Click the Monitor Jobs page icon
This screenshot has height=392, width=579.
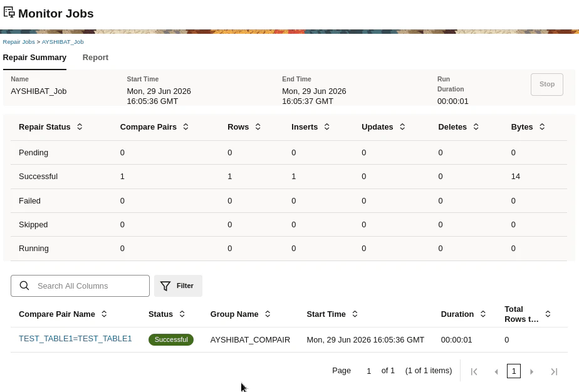pos(9,13)
